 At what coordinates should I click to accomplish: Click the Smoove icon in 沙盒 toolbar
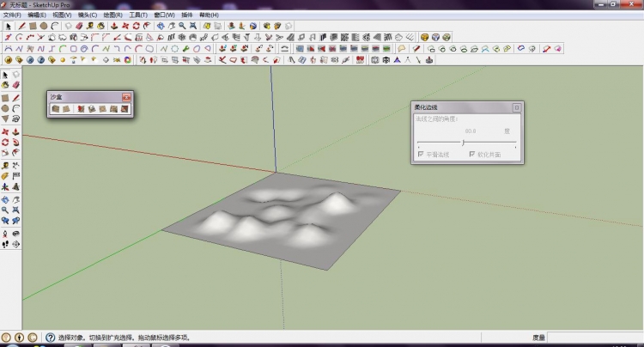point(81,109)
